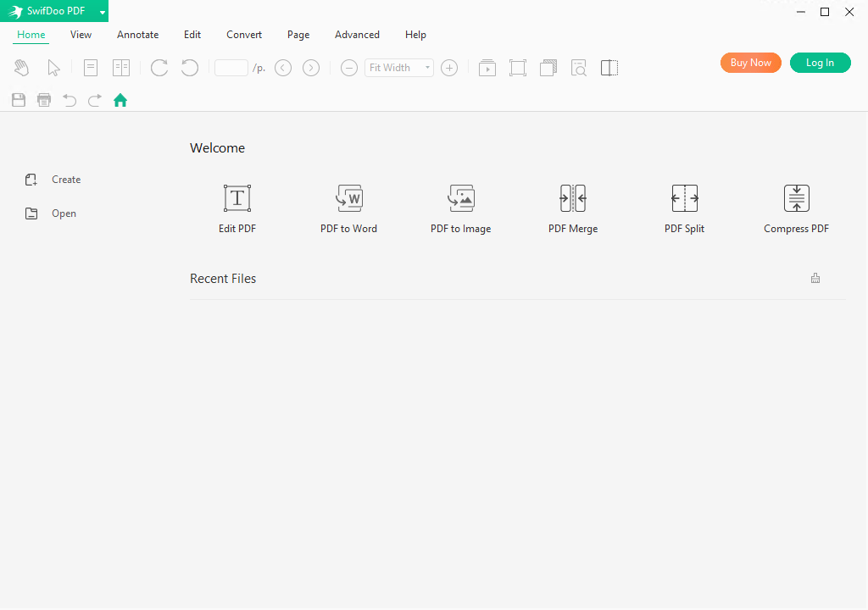
Task: Redo the last action
Action: pyautogui.click(x=95, y=100)
